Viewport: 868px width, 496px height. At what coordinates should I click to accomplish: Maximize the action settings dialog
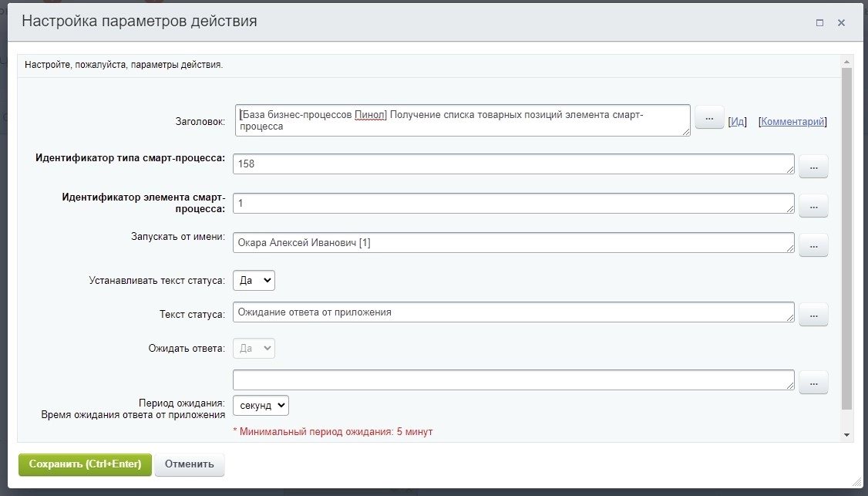coord(820,23)
